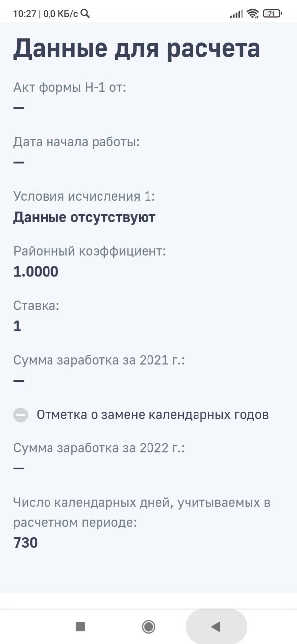Screen dimensions: 297x644
Task: Tap the 'Дата начала работы' label
Action: coord(77,142)
